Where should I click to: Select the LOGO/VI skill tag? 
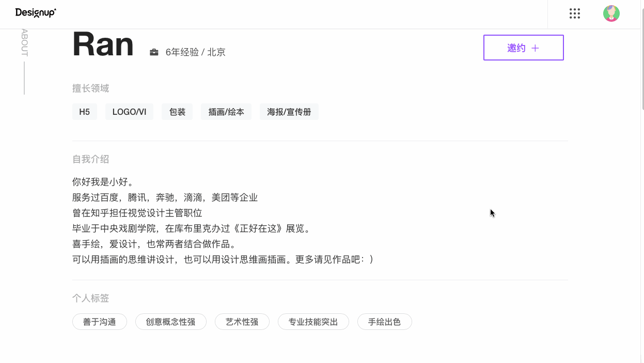click(129, 112)
